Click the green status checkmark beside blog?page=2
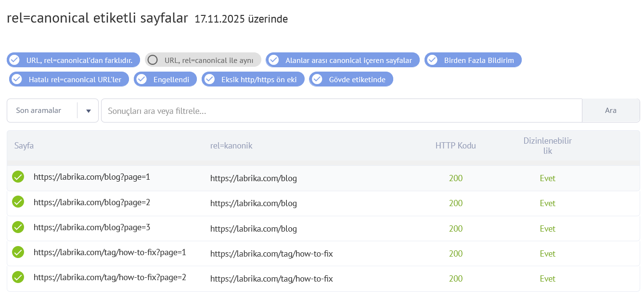Image resolution: width=644 pixels, height=296 pixels. [x=18, y=202]
